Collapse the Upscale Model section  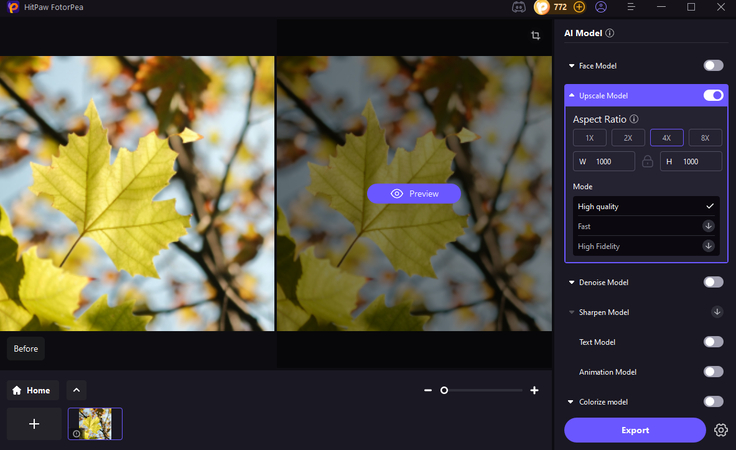(x=572, y=96)
